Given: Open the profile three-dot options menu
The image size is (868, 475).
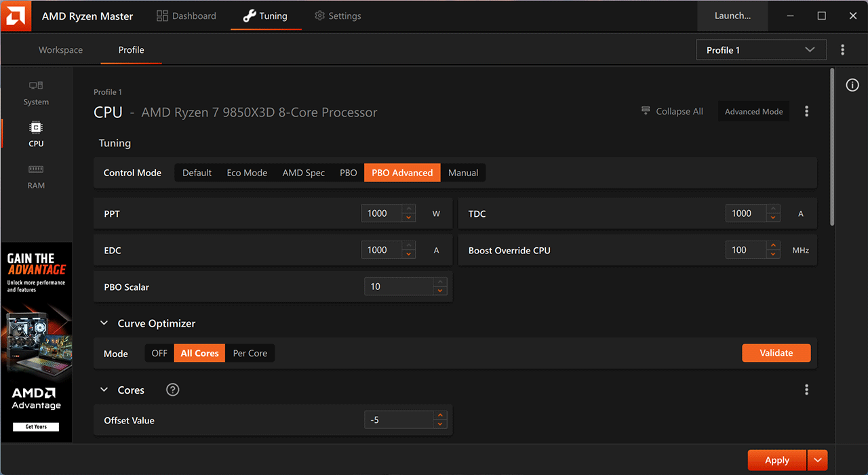Looking at the screenshot, I should point(843,50).
